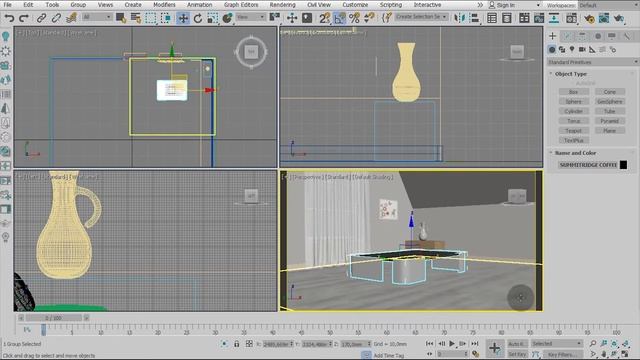Open the Select by Name dialog
This screenshot has height=360, width=640.
(x=136, y=18)
